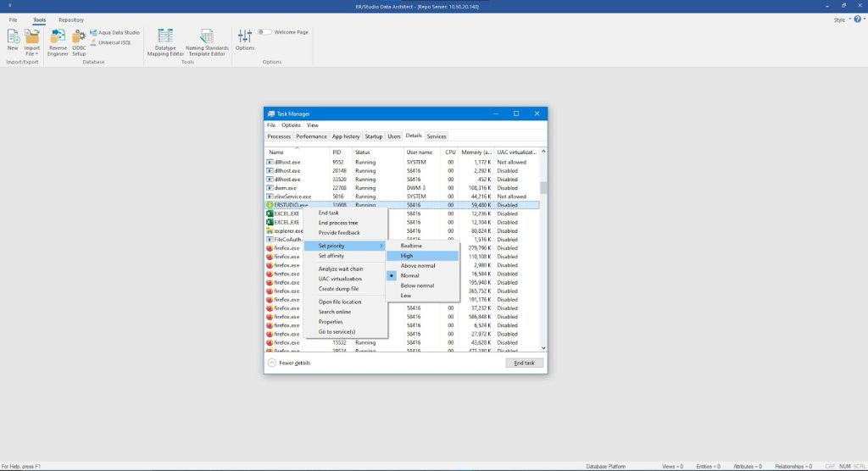
Task: Switch to the Users tab
Action: pyautogui.click(x=393, y=136)
